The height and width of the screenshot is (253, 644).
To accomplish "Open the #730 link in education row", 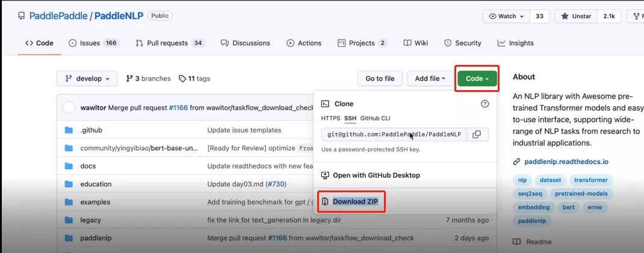I will pyautogui.click(x=276, y=184).
